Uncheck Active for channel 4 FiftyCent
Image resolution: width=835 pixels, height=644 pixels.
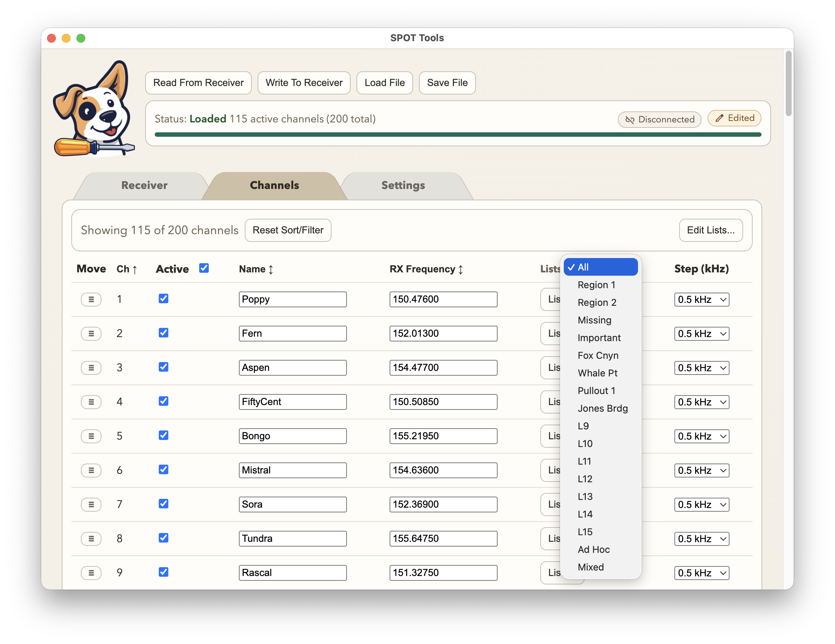coord(163,401)
